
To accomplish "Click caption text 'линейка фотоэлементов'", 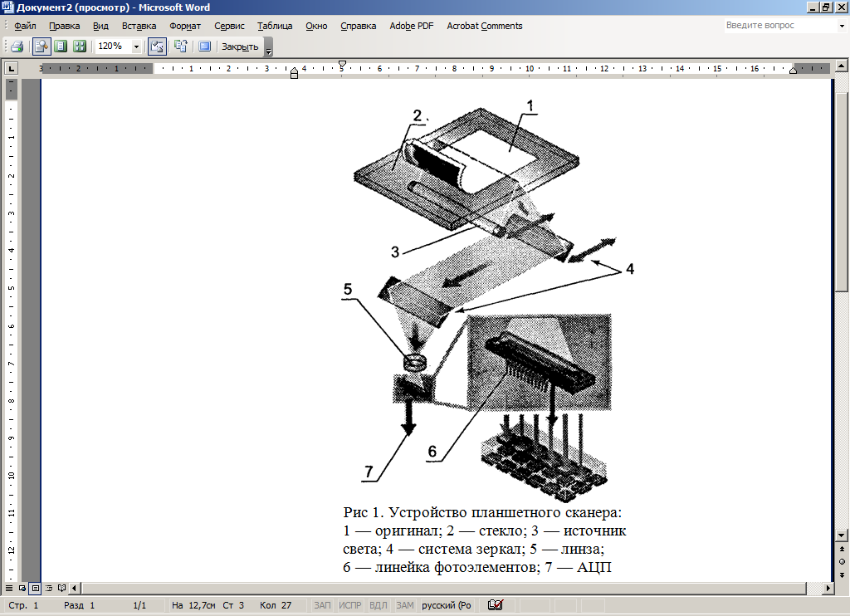I will 454,567.
